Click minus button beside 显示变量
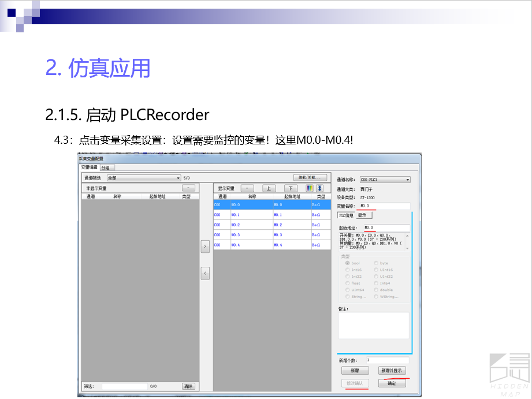This screenshot has height=399, width=532. 247,188
